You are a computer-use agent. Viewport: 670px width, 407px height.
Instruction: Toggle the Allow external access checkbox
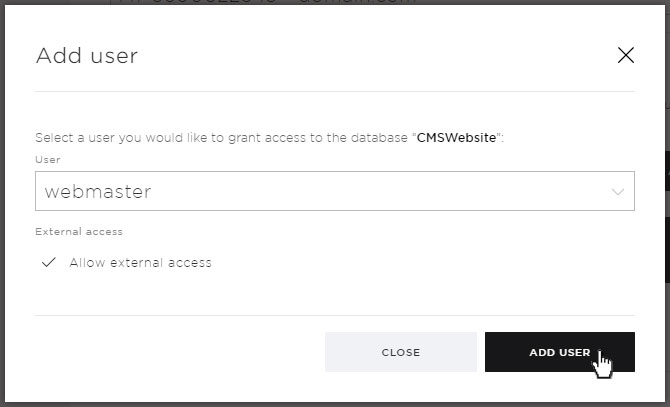[49, 262]
